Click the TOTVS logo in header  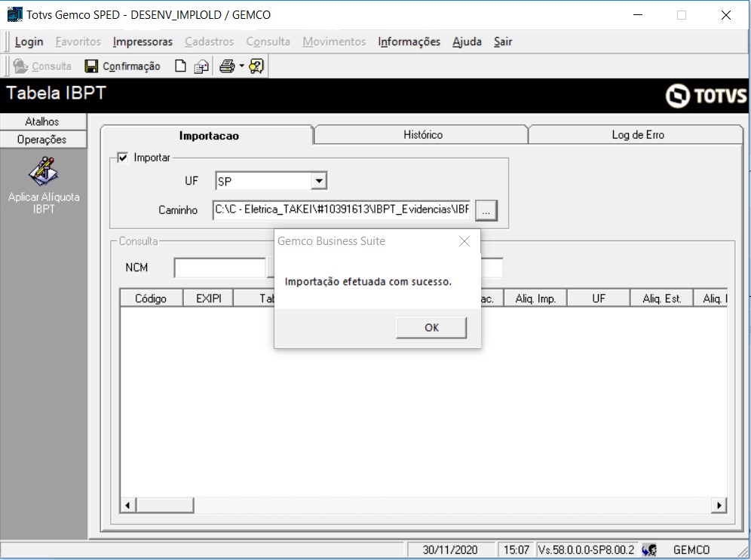pyautogui.click(x=706, y=96)
